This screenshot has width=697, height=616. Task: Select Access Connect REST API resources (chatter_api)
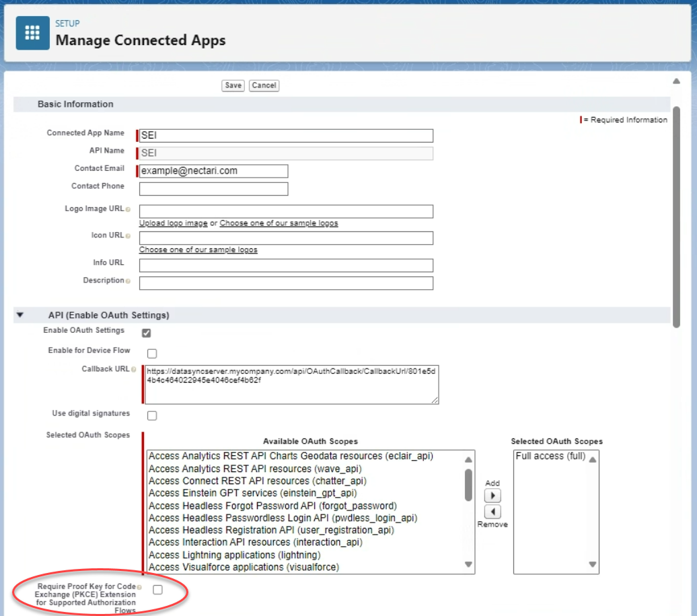(258, 481)
